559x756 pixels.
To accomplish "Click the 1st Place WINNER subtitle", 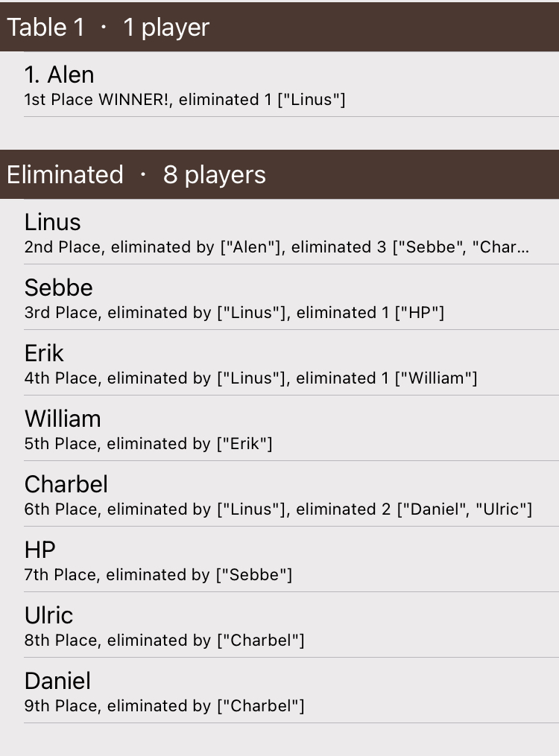I will [185, 99].
